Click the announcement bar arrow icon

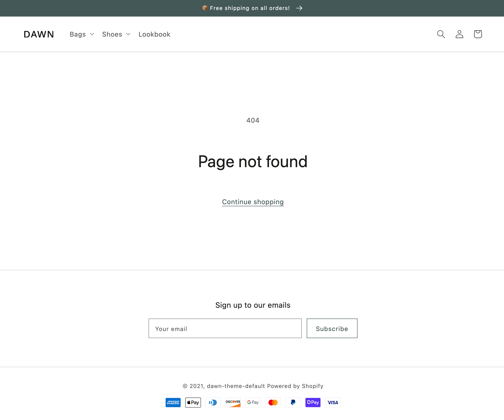299,8
